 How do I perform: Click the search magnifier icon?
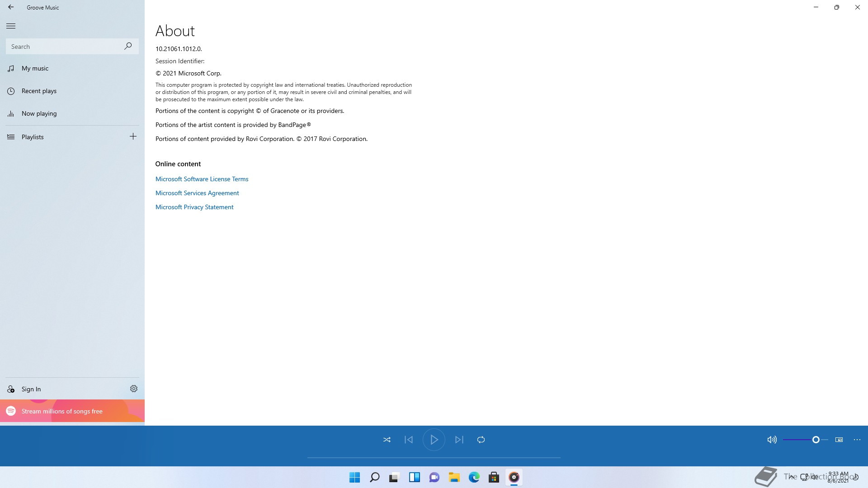128,46
